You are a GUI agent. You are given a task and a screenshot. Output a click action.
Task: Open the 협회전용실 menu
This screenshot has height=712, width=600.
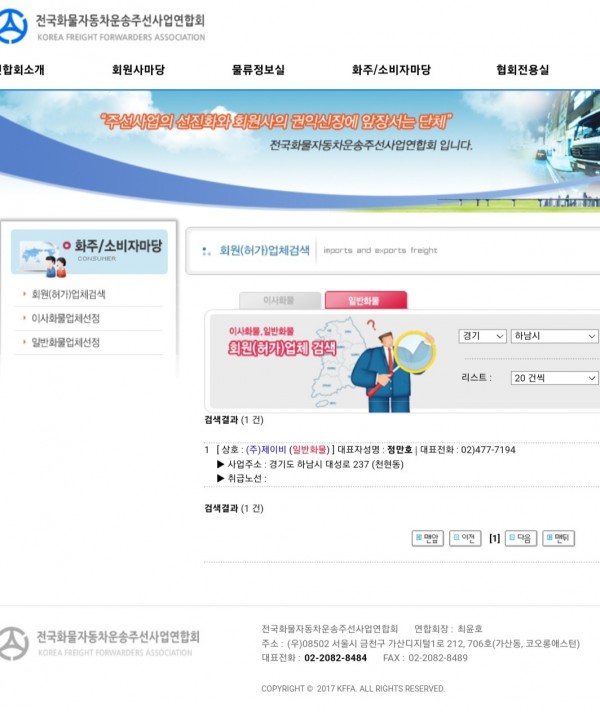522,70
